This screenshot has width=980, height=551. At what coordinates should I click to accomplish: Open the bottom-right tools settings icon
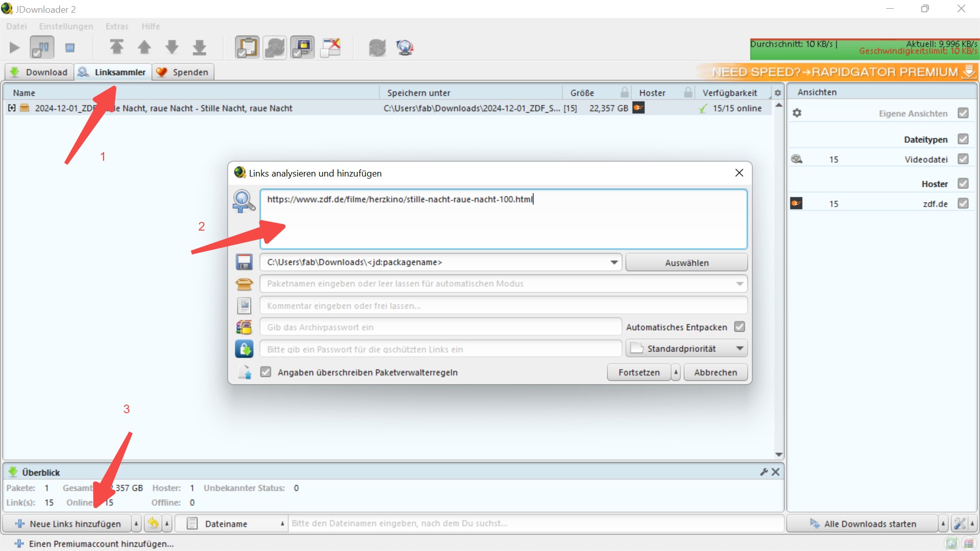(960, 523)
